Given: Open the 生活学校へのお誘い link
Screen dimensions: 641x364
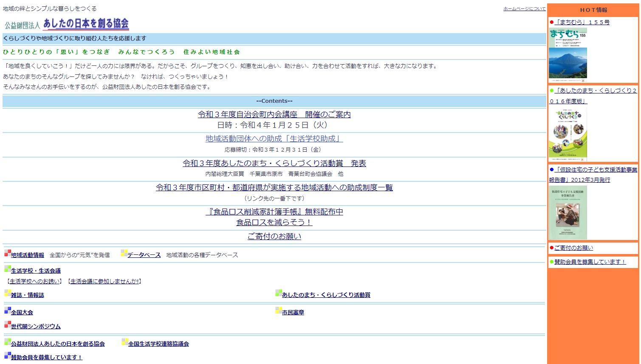Looking at the screenshot, I should 35,282.
